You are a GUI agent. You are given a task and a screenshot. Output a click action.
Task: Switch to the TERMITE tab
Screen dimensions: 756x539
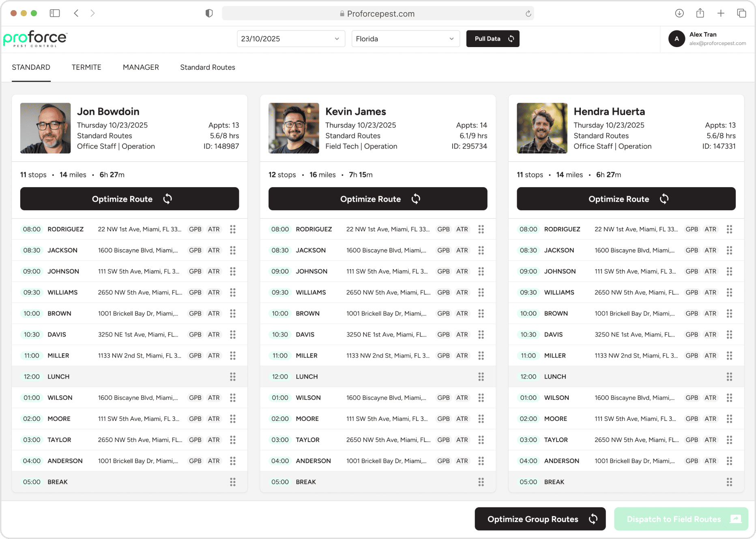coord(86,67)
